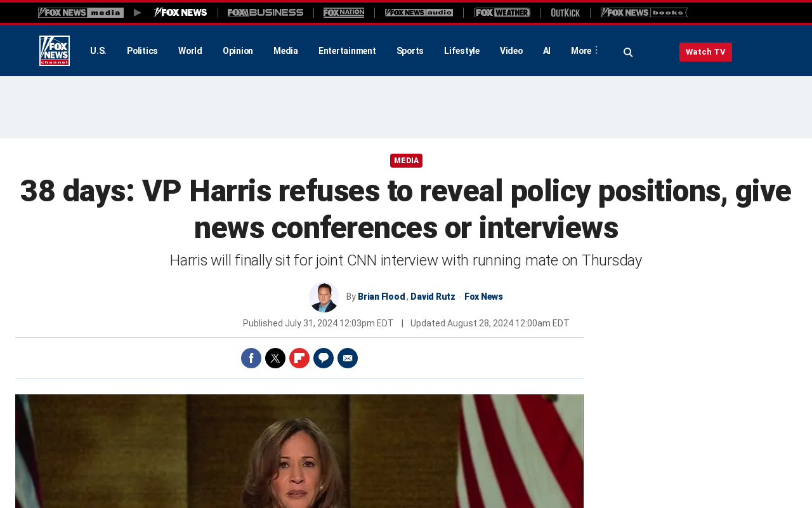Click the article lead photo of Harris

click(299, 451)
